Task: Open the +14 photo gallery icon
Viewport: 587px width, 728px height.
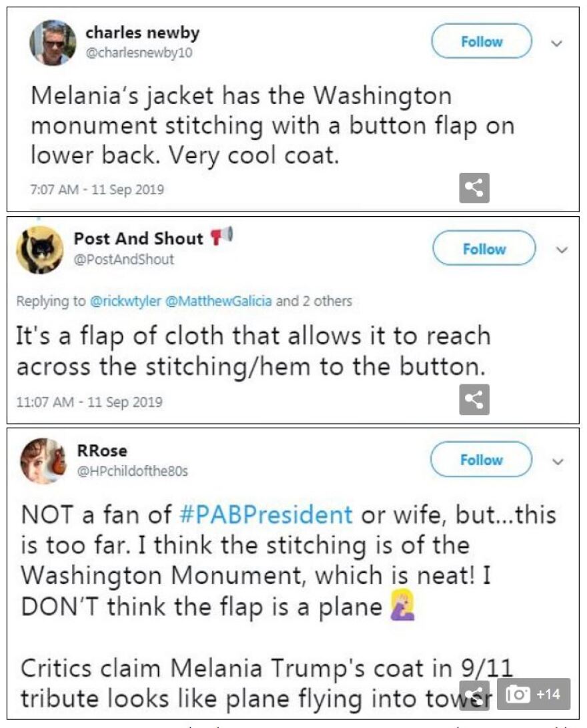Action: click(x=534, y=694)
